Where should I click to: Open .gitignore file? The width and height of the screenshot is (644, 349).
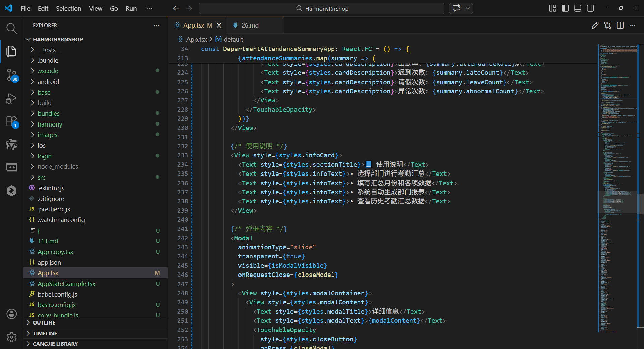pyautogui.click(x=96, y=199)
